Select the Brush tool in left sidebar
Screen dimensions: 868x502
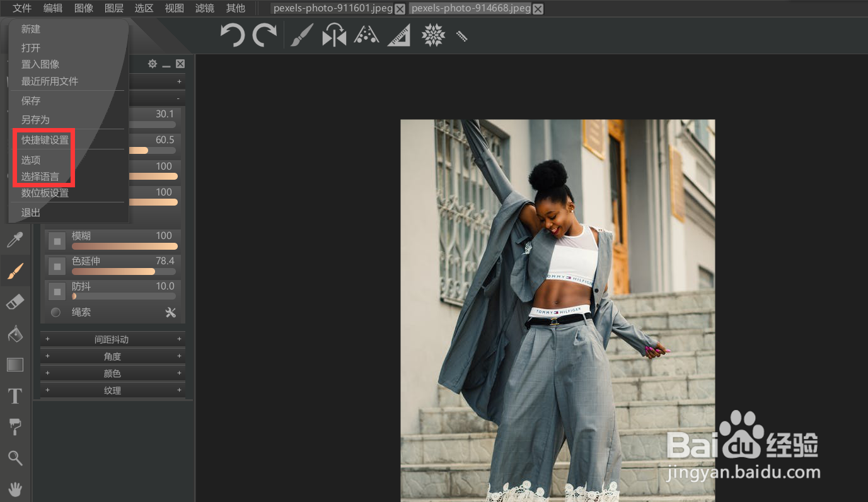pyautogui.click(x=15, y=271)
